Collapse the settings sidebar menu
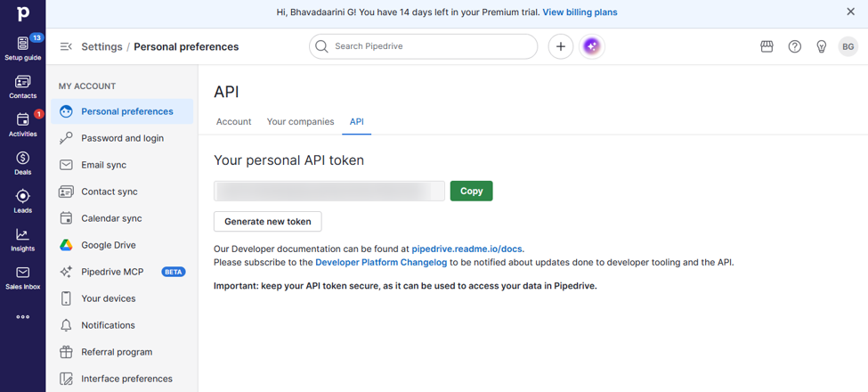This screenshot has height=392, width=868. (66, 46)
